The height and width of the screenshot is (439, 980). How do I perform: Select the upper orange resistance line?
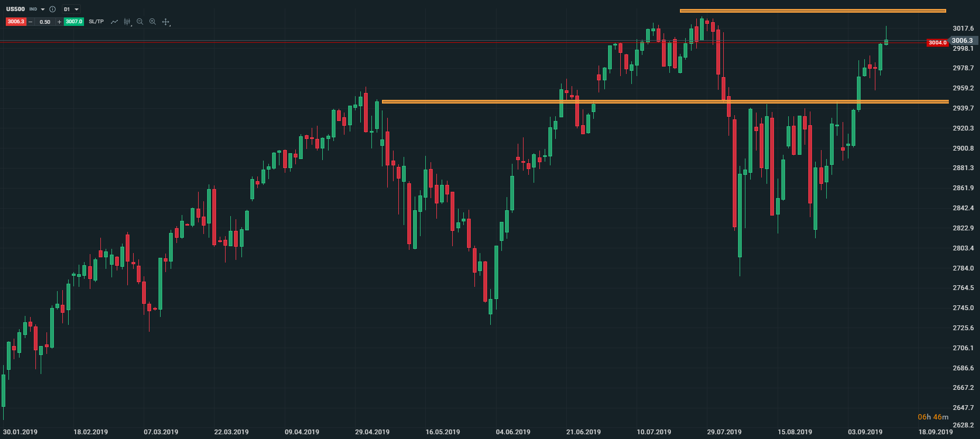[x=813, y=11]
